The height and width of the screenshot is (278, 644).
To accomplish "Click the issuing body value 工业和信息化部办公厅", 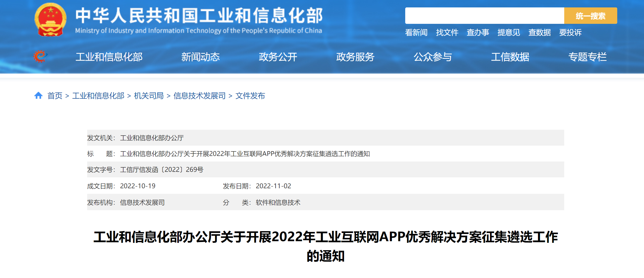I will coord(152,138).
